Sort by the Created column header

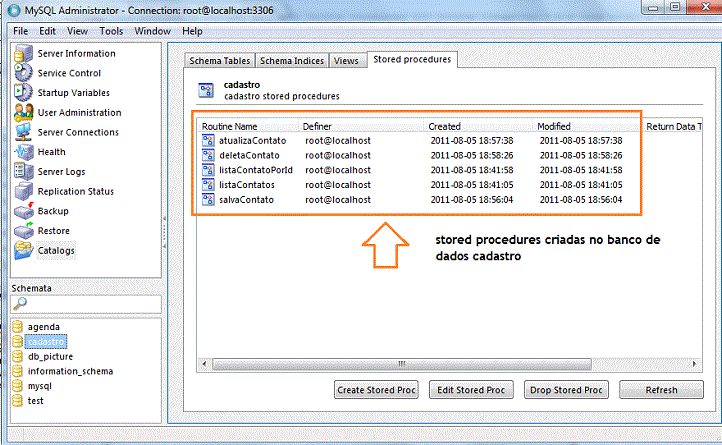pyautogui.click(x=479, y=126)
